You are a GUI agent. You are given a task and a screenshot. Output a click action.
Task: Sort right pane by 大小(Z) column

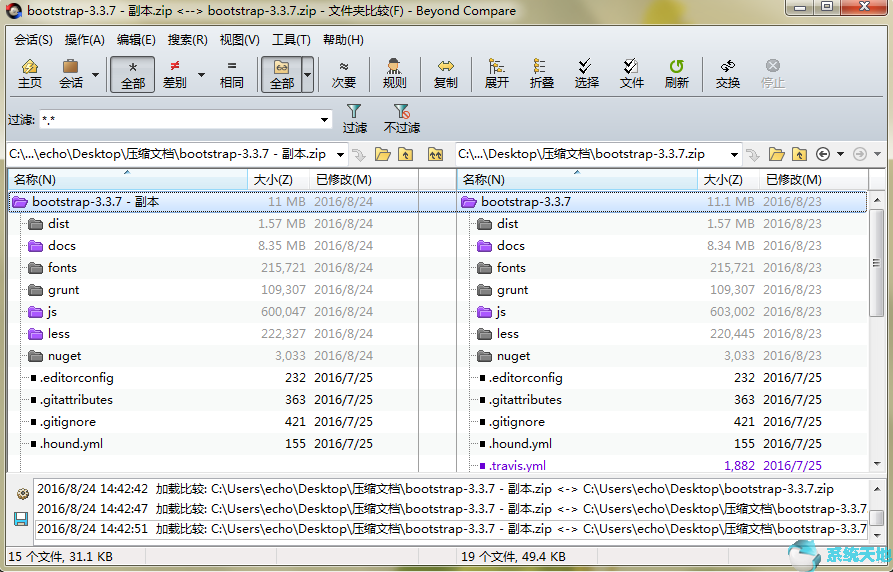pyautogui.click(x=728, y=180)
